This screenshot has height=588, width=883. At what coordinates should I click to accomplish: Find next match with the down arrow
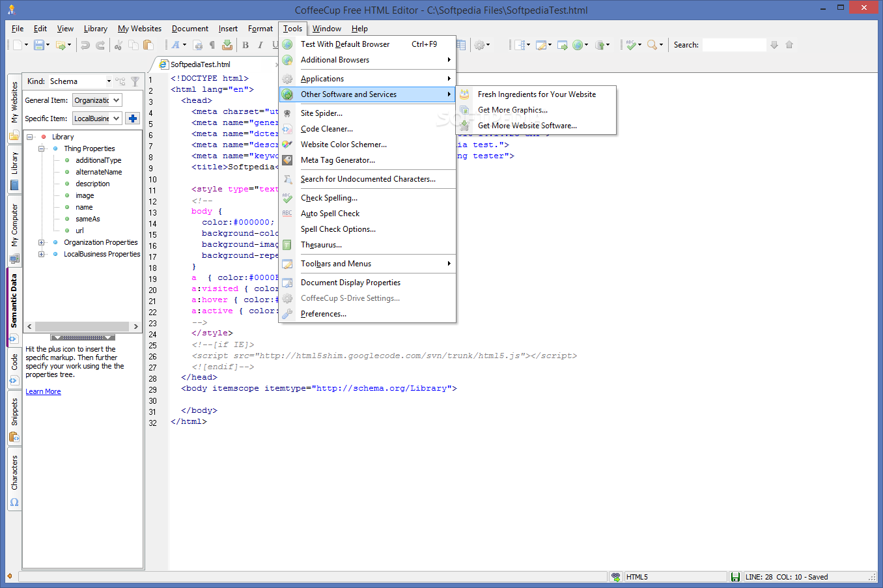[x=774, y=45]
